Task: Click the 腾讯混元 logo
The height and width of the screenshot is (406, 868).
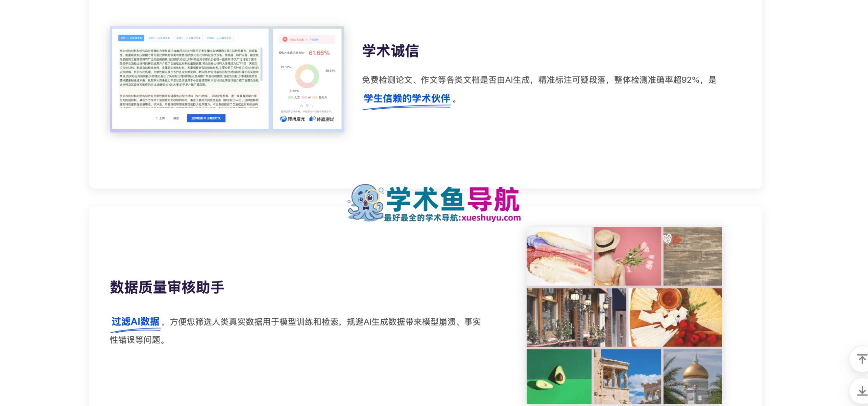Action: [x=293, y=119]
